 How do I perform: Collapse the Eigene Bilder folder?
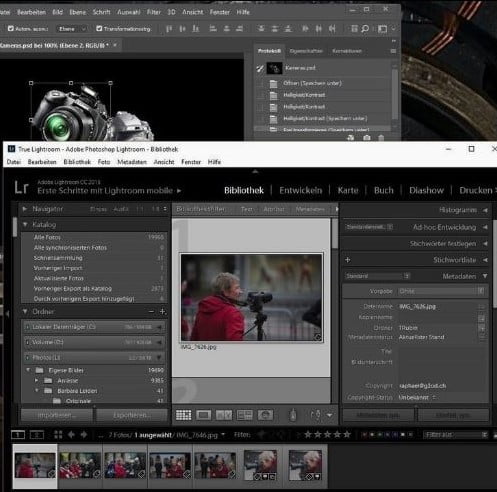[x=28, y=370]
